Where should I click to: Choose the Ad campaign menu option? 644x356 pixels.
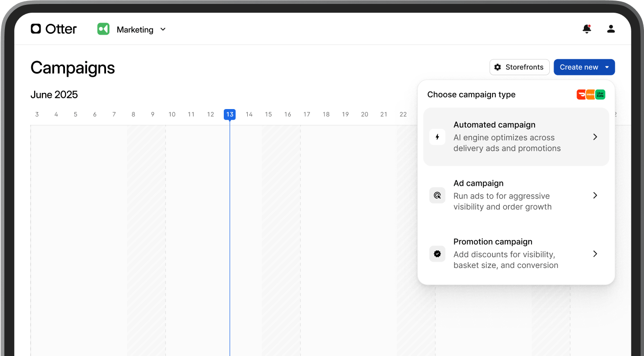point(516,195)
